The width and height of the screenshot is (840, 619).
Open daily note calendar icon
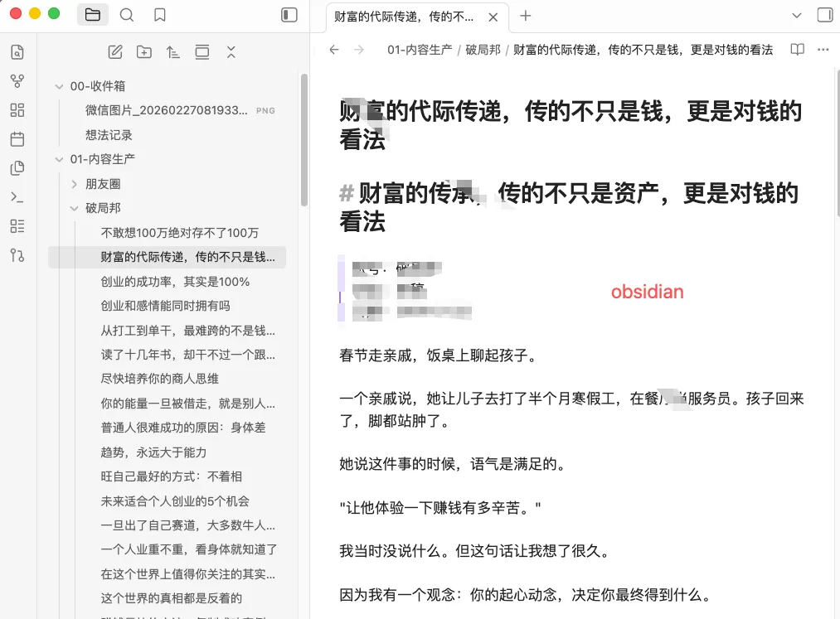(17, 139)
